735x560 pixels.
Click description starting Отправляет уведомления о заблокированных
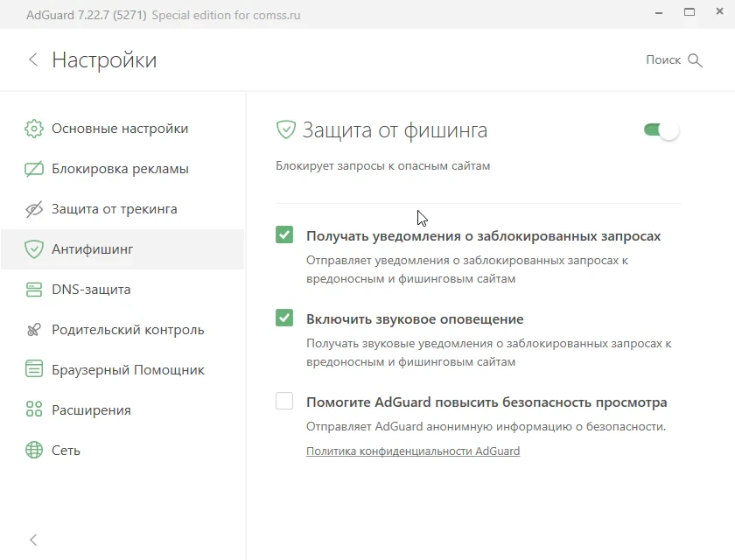(x=467, y=269)
